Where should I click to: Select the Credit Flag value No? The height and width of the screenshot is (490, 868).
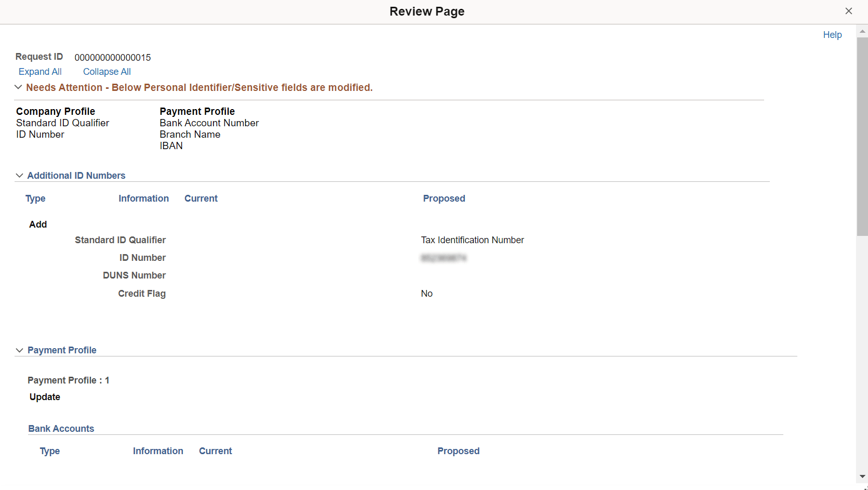click(x=426, y=293)
